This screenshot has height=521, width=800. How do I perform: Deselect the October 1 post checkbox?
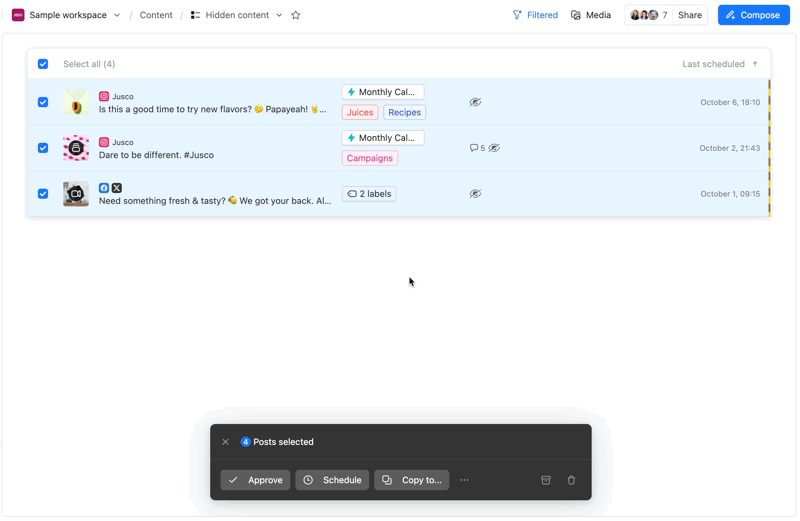43,194
